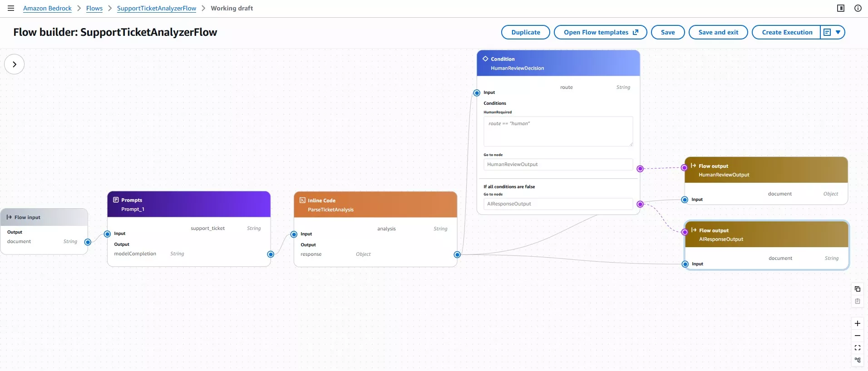The height and width of the screenshot is (371, 868).
Task: Click the Flow input node arrow icon
Action: coord(9,217)
